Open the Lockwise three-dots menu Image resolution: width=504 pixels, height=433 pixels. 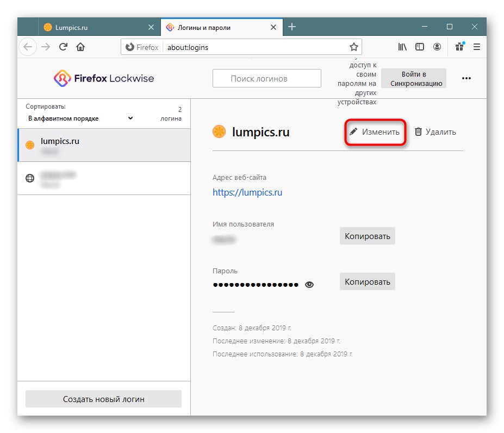tap(466, 78)
